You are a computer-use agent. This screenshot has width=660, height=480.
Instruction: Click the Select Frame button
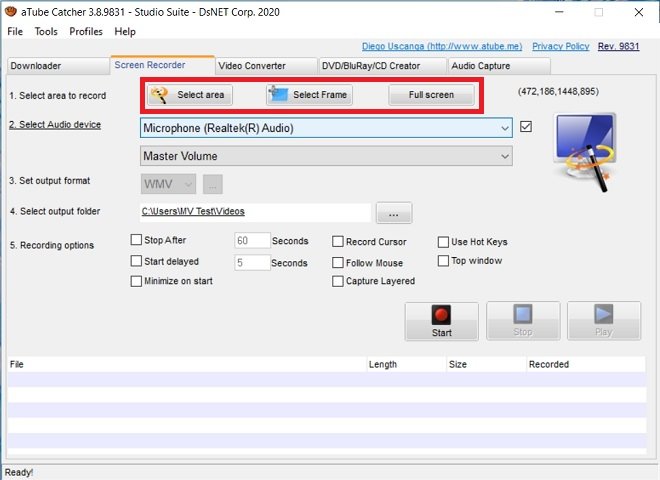click(x=309, y=95)
